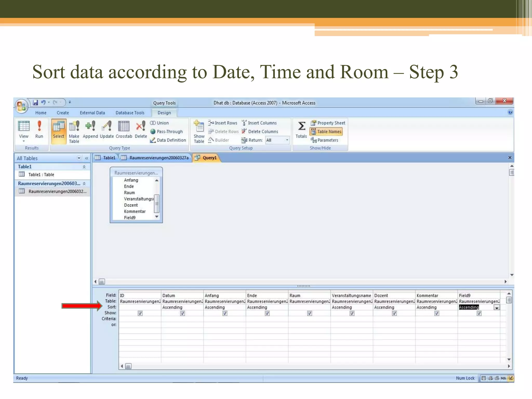Uncheck Show checkbox for Field9 column
This screenshot has width=532, height=399.
[479, 313]
